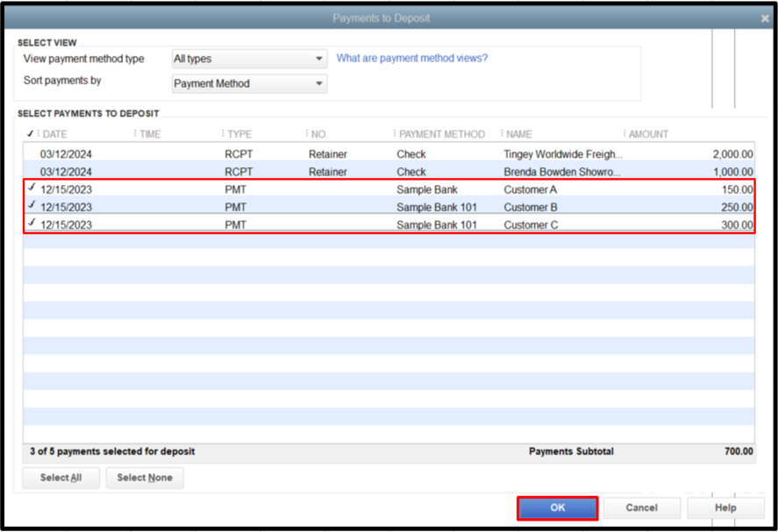Sort by the PAYMENT METHOD column header
This screenshot has height=532, width=778.
[441, 134]
